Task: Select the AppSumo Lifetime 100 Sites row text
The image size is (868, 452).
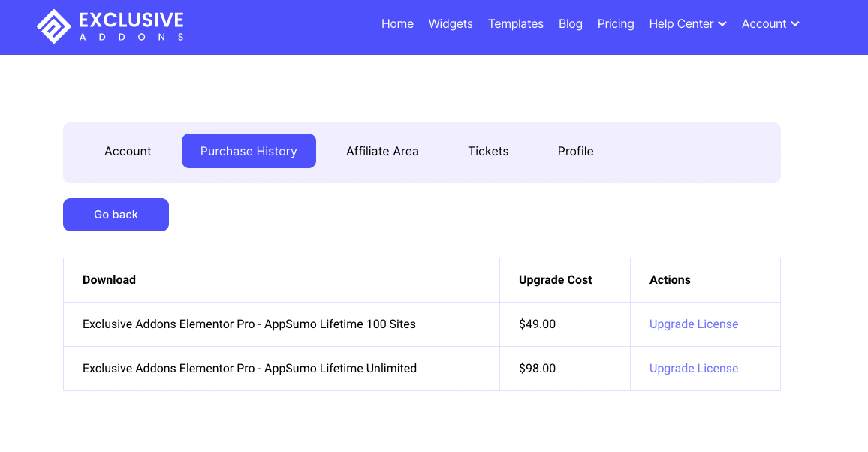Action: [x=249, y=324]
